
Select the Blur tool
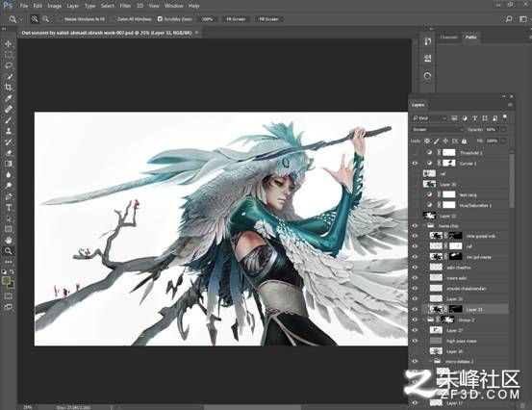tap(9, 174)
